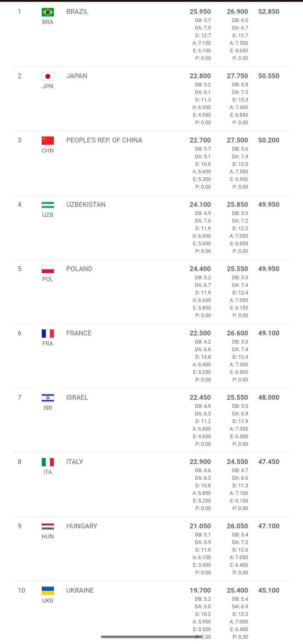Image resolution: width=303 pixels, height=644 pixels.
Task: Click the rank number 8 for Italy
Action: pos(20,462)
